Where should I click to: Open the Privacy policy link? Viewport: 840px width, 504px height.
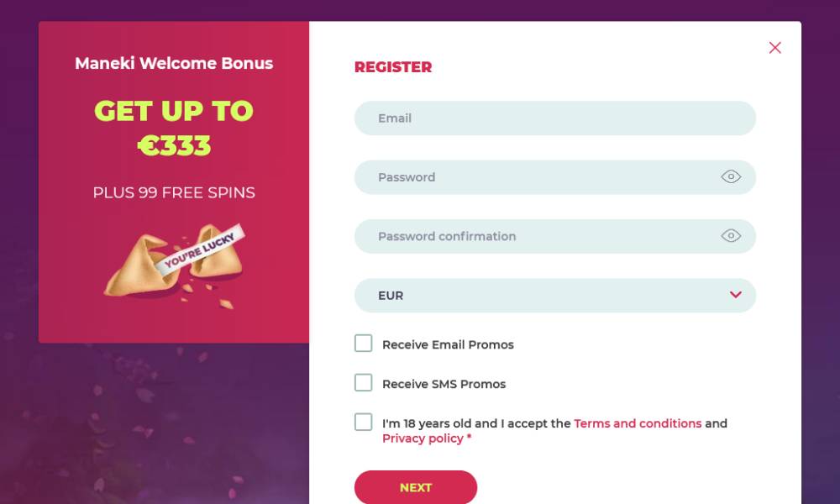click(423, 438)
